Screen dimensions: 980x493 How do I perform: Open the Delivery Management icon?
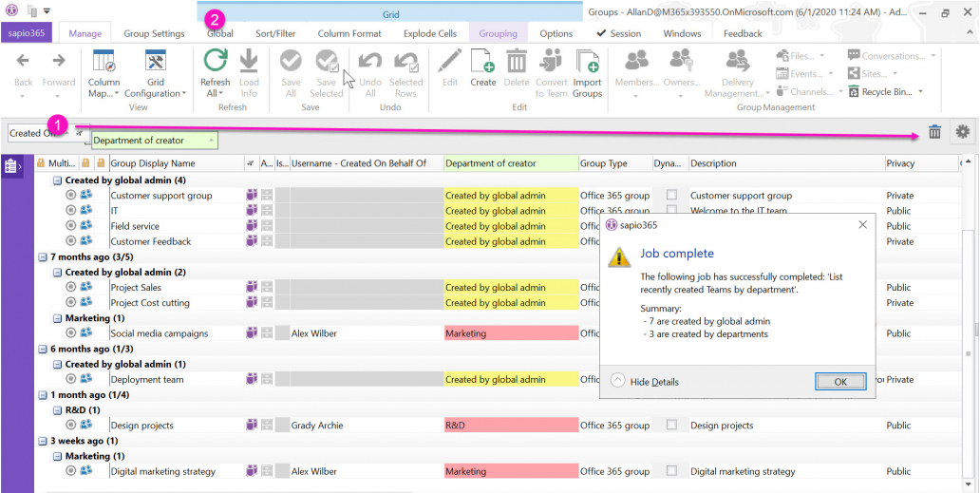click(x=738, y=61)
